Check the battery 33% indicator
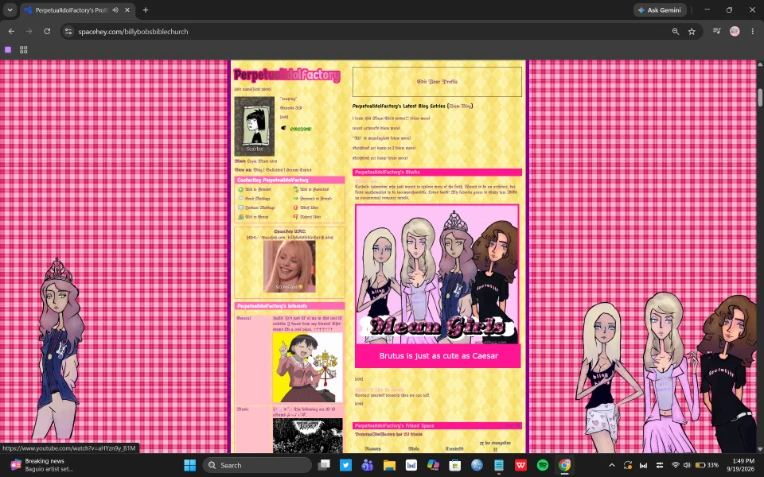Image resolution: width=764 pixels, height=477 pixels. coord(707,465)
